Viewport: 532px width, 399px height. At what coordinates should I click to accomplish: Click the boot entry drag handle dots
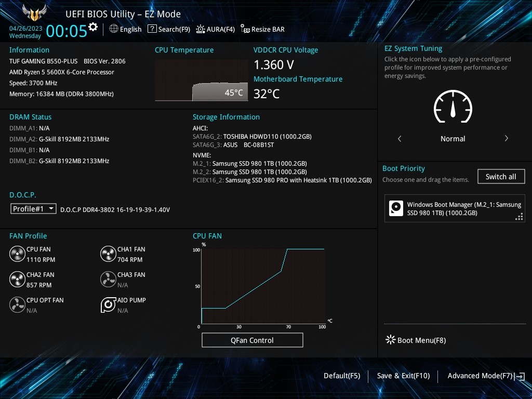point(519,217)
